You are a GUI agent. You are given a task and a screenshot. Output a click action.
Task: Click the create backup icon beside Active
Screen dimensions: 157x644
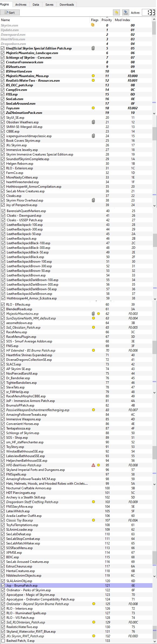click(x=125, y=12)
